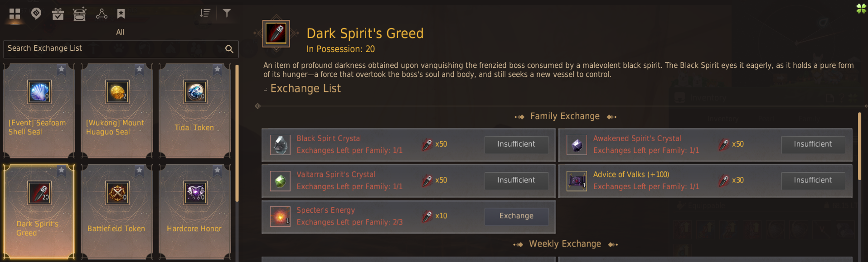Select the Wukong Mount Huaguo Seal card
The height and width of the screenshot is (262, 868).
[x=116, y=111]
